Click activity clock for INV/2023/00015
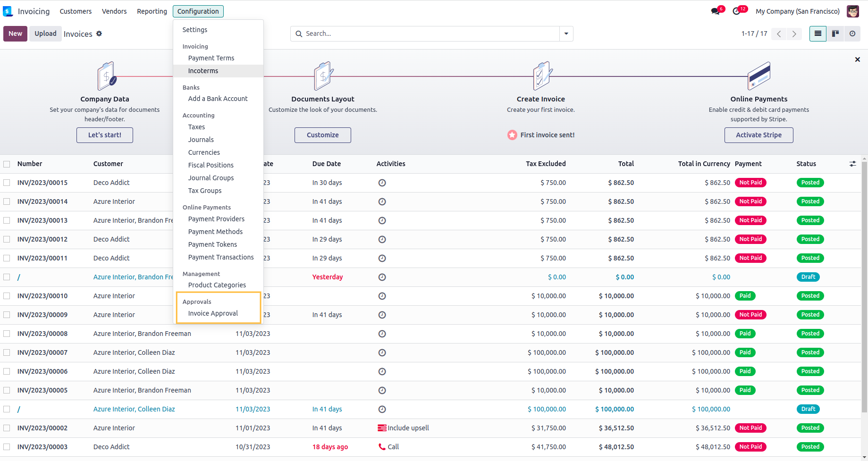The height and width of the screenshot is (461, 868). [382, 183]
